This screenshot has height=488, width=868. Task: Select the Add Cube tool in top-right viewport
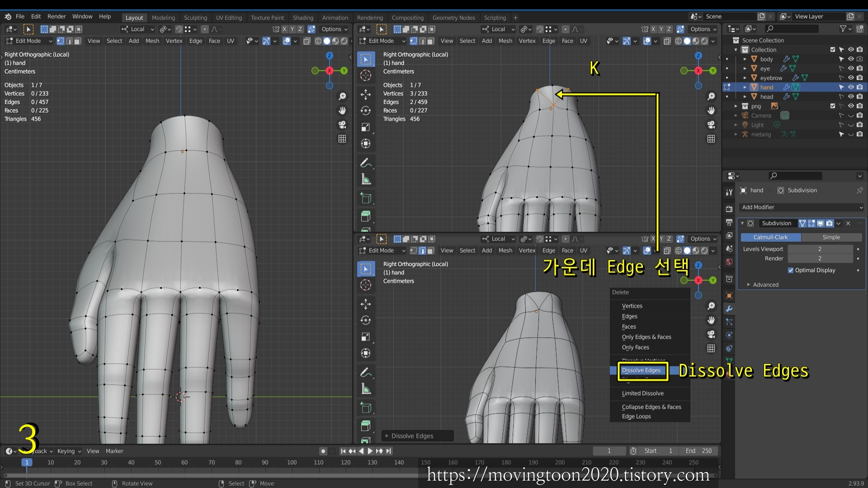click(x=366, y=198)
